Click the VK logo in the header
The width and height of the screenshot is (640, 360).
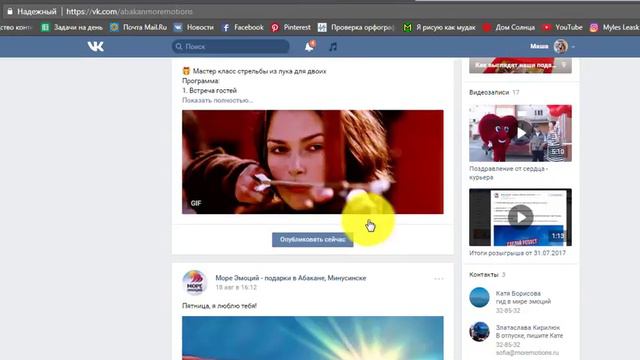(96, 47)
